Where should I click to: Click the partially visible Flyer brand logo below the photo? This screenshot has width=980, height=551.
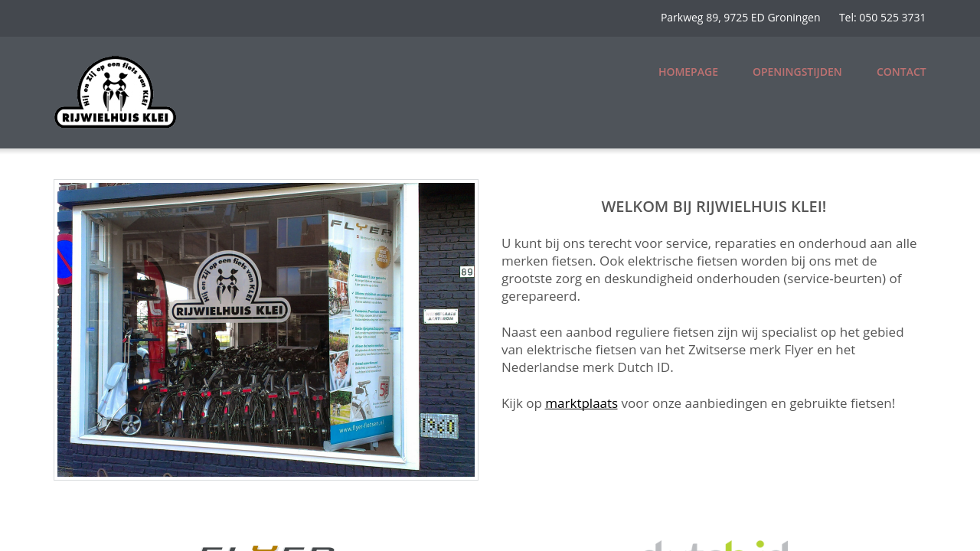tap(266, 546)
